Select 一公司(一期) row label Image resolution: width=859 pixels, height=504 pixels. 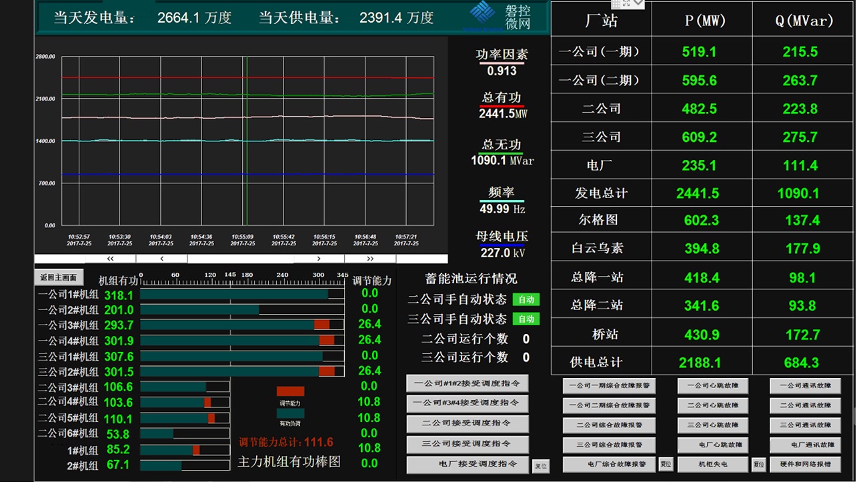tap(599, 51)
